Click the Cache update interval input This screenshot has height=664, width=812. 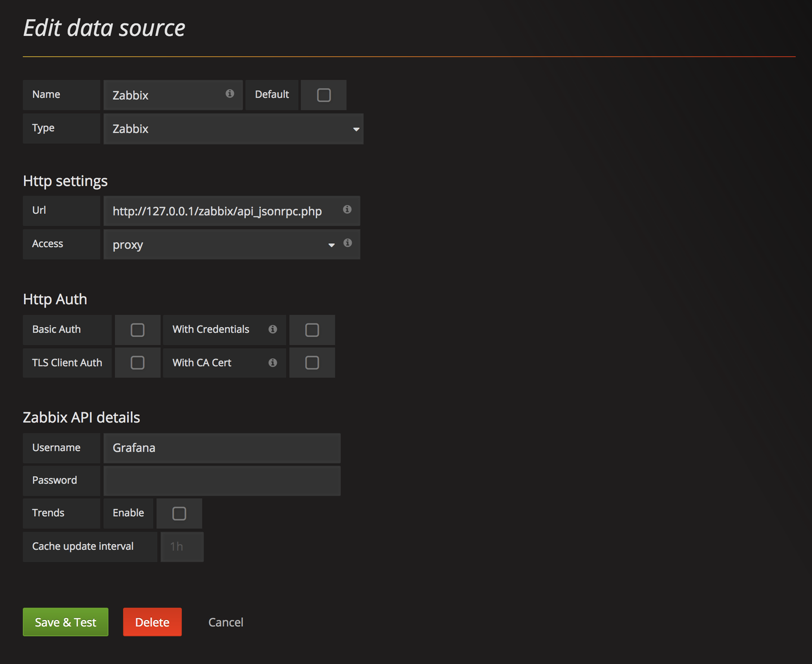182,547
